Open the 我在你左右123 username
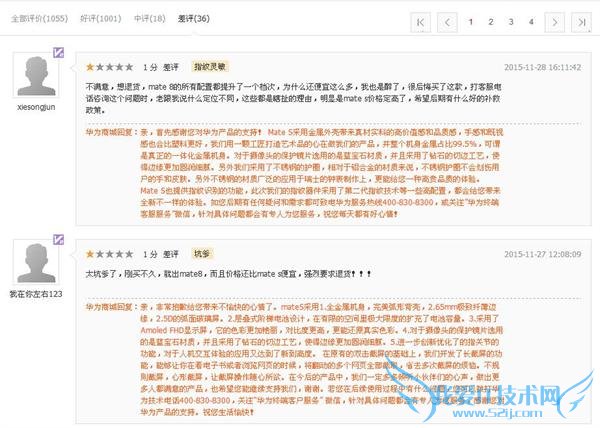Viewport: 600px width, 428px height. coord(36,294)
